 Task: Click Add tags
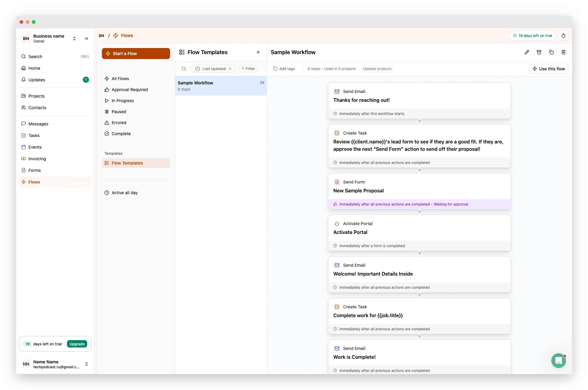(284, 69)
